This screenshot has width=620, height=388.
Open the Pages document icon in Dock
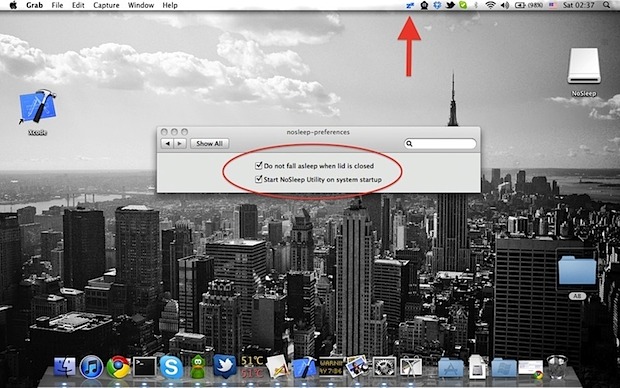point(278,367)
